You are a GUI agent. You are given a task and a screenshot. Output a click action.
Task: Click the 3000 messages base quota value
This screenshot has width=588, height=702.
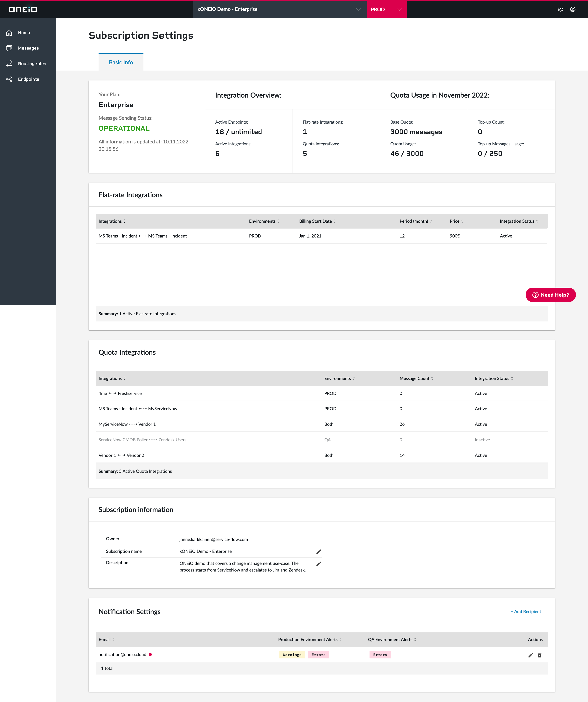pos(416,132)
